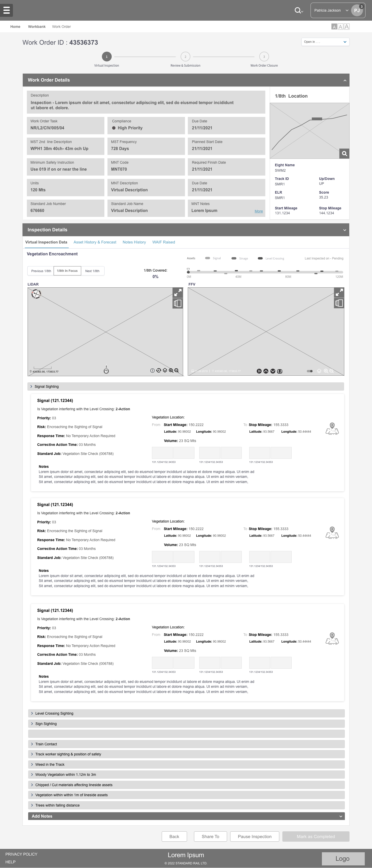Open the LIDAR layers icon
The width and height of the screenshot is (372, 868).
tap(165, 371)
